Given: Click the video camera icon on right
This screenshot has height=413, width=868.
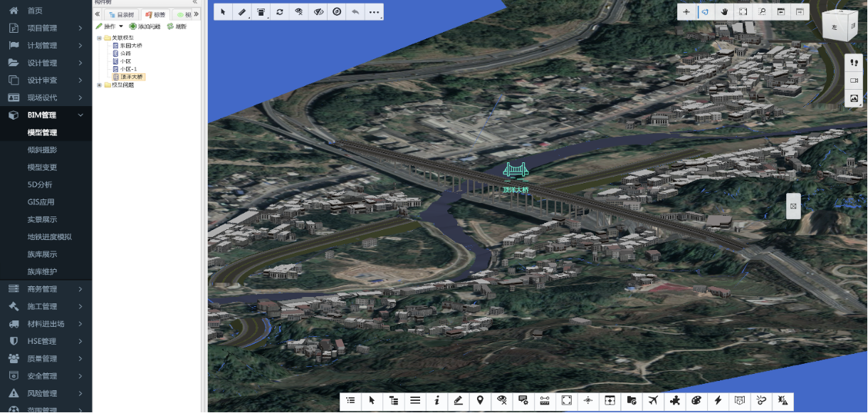Looking at the screenshot, I should (x=854, y=81).
